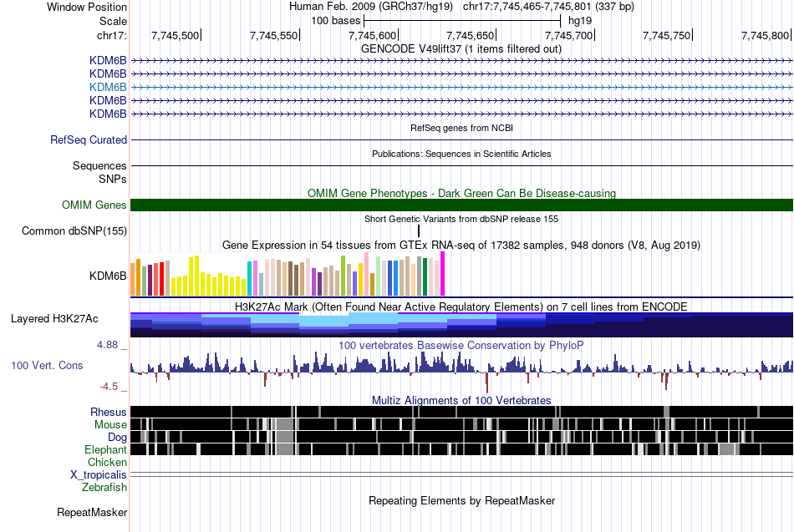Open the RefSeq Curated track label
The image size is (794, 532).
(x=89, y=139)
